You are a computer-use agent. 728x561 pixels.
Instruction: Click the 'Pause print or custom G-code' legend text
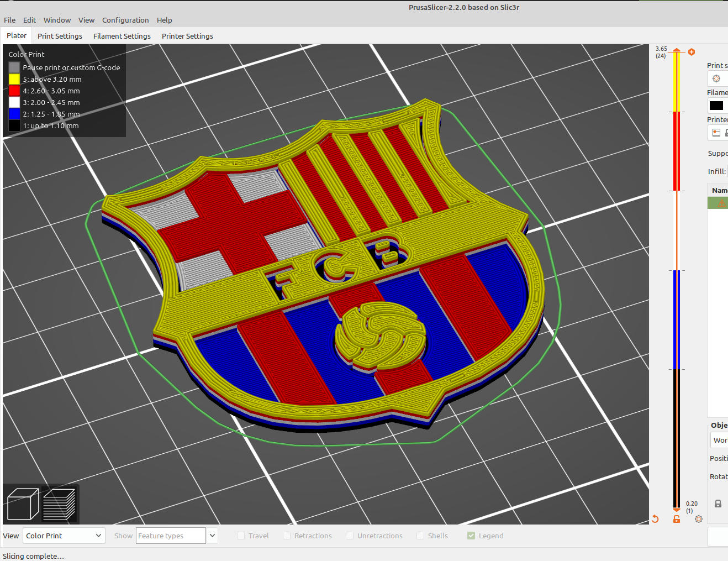[71, 67]
